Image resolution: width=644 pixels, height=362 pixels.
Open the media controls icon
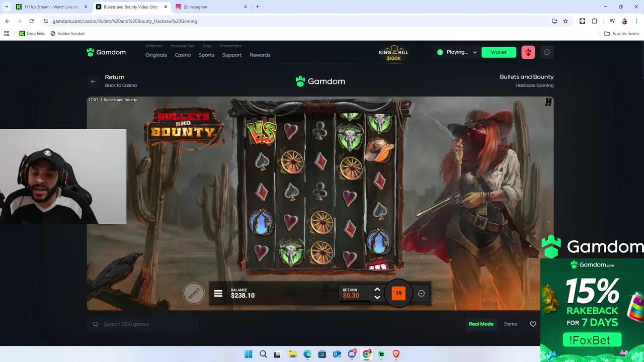[x=612, y=21]
